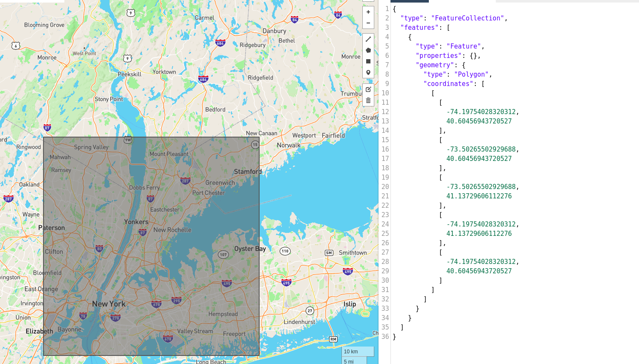Click the Peekskill label
Screen dimensions: 639x364
tap(130, 74)
